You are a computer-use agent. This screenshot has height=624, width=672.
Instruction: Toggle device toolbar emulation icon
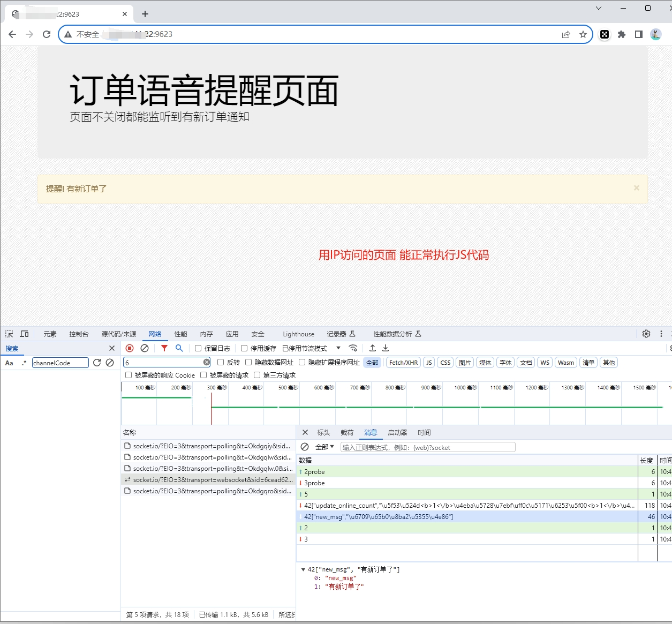click(24, 334)
